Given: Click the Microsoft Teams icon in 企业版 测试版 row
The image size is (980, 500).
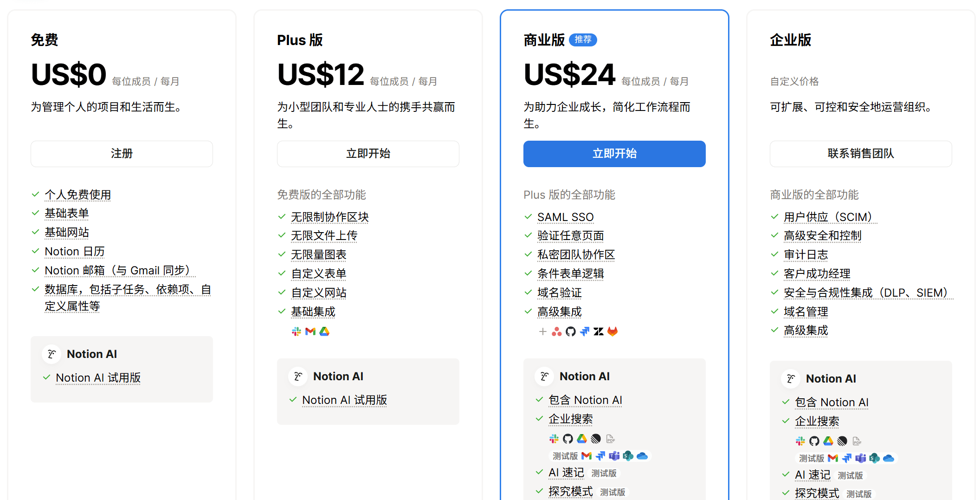Looking at the screenshot, I should 861,458.
